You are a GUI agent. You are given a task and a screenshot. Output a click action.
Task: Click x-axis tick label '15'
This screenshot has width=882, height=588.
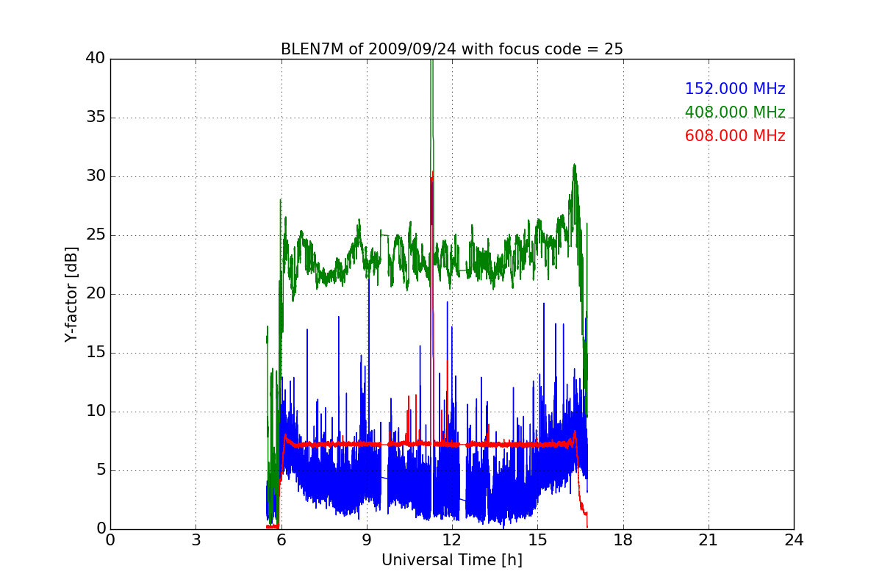pos(537,539)
